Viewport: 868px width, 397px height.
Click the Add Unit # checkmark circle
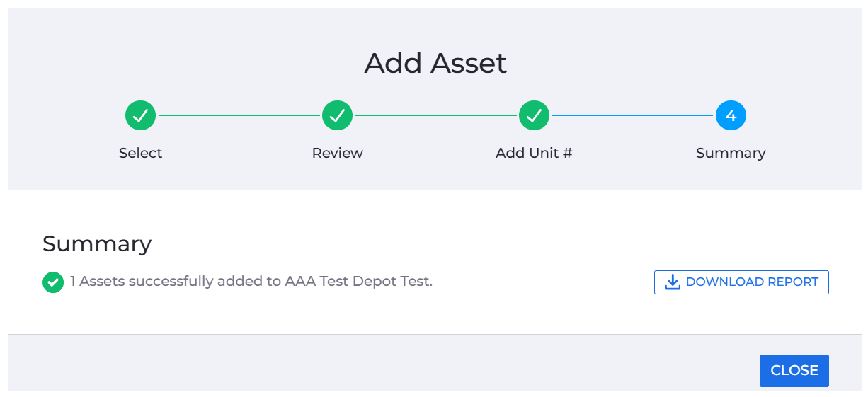534,115
